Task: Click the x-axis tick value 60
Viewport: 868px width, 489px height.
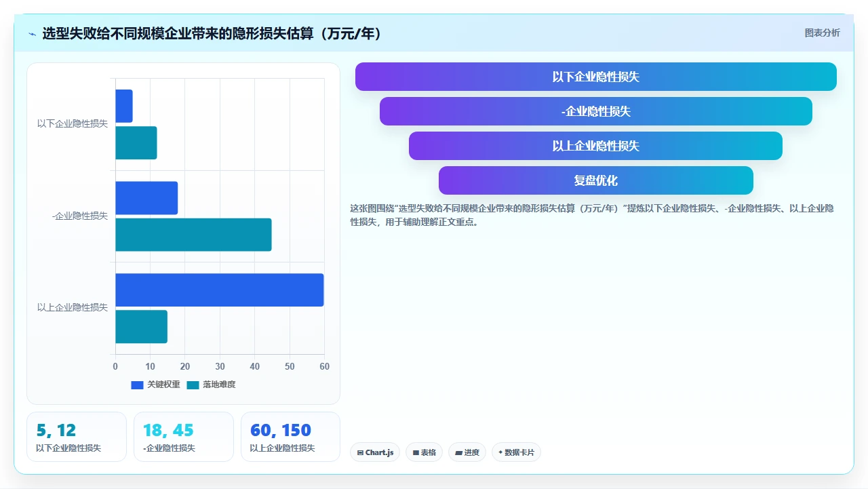Action: point(324,367)
